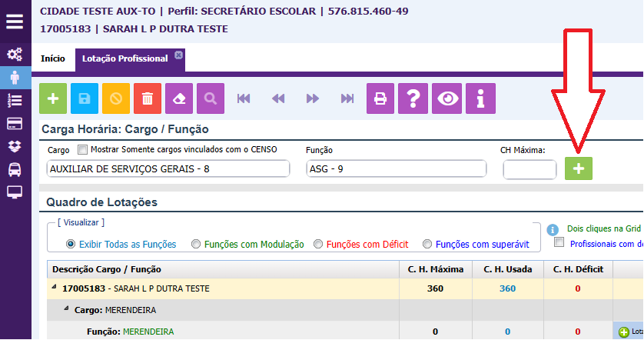Select Funções com Modulação radio option
The image size is (644, 340).
pyautogui.click(x=196, y=244)
